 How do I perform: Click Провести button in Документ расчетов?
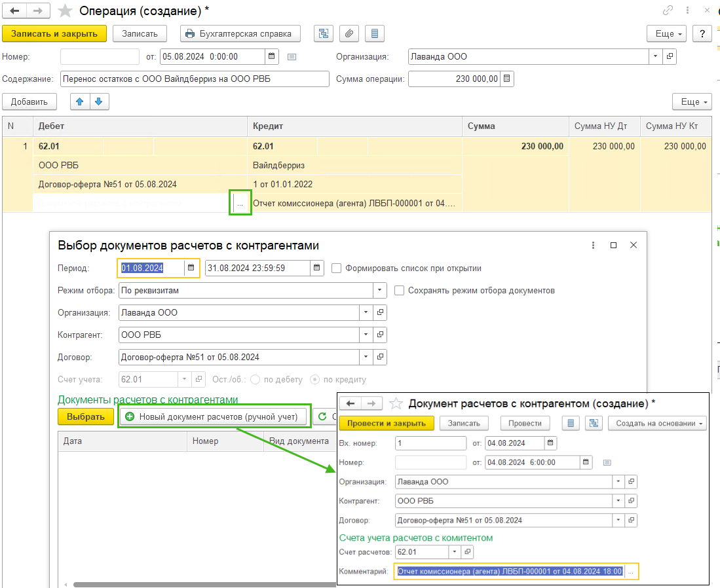coord(525,423)
